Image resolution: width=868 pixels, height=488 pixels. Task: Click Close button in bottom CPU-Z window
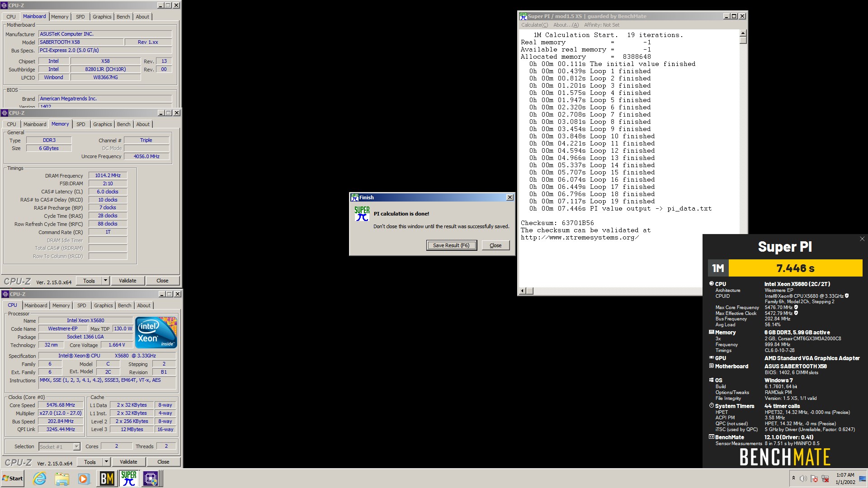(x=163, y=462)
